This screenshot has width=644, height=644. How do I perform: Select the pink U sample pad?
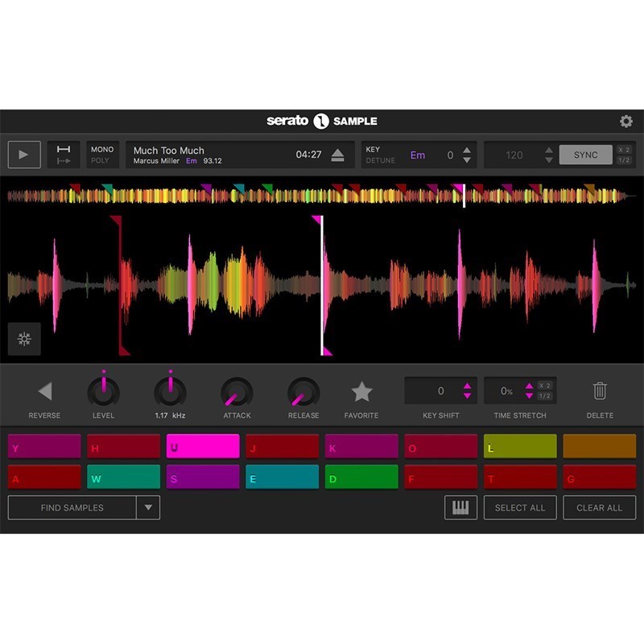coord(203,446)
